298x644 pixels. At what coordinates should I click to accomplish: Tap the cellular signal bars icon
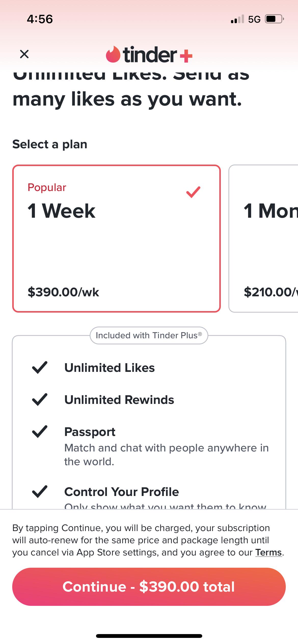pyautogui.click(x=237, y=19)
